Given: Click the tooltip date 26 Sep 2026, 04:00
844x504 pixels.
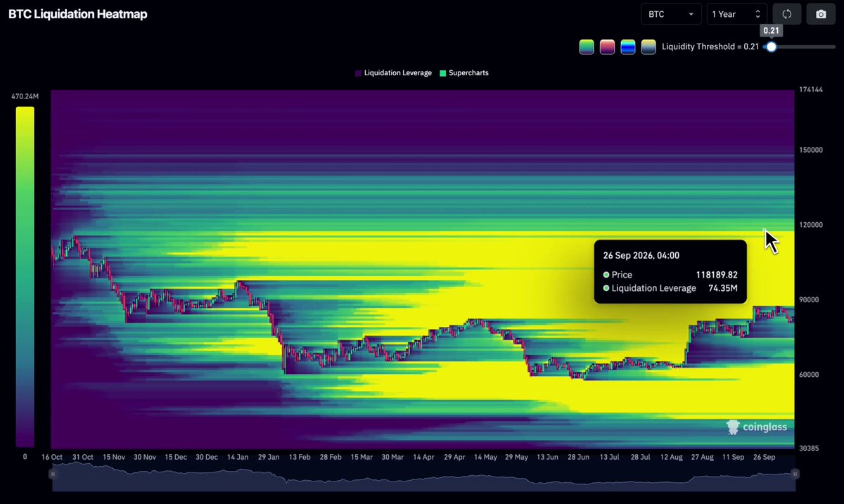Looking at the screenshot, I should 641,256.
